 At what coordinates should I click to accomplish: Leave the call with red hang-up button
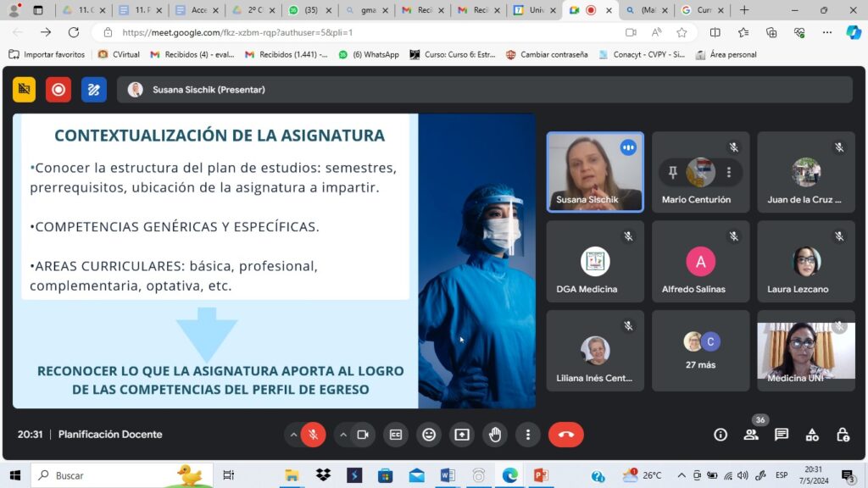coord(566,435)
